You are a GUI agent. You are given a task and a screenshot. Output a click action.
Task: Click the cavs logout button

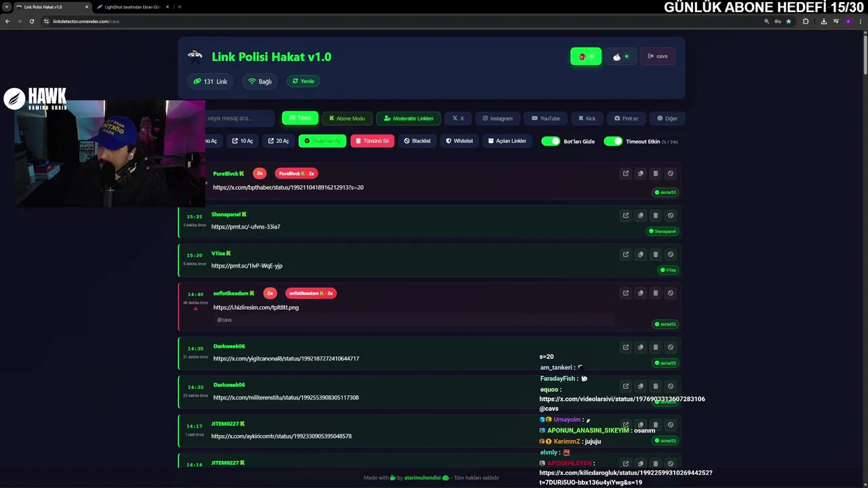[658, 56]
